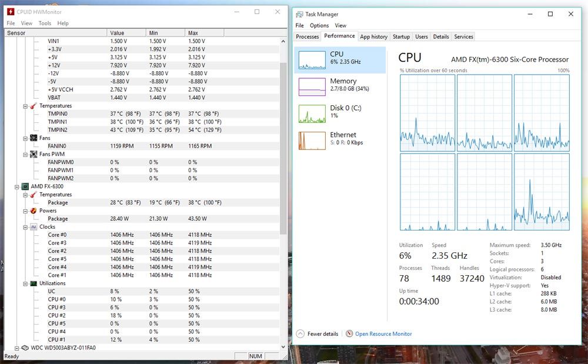Switch to the Users tab

click(422, 36)
